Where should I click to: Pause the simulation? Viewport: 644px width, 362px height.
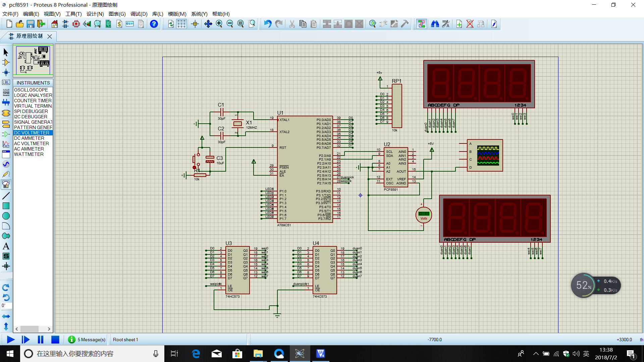40,340
